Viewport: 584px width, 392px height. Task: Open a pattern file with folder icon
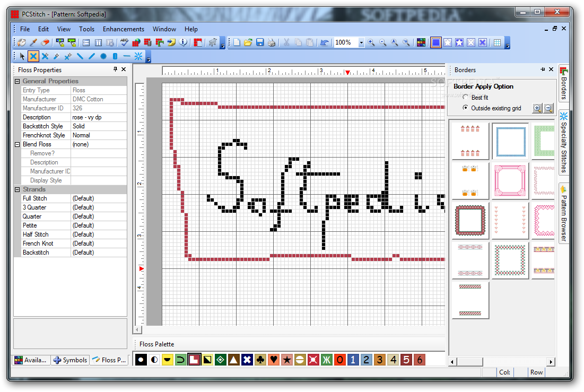pyautogui.click(x=248, y=42)
